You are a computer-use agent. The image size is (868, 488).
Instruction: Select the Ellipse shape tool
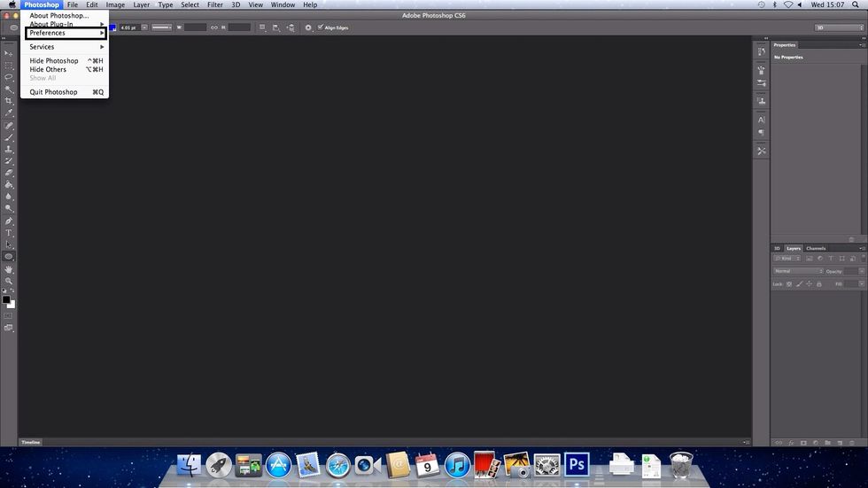coord(8,257)
